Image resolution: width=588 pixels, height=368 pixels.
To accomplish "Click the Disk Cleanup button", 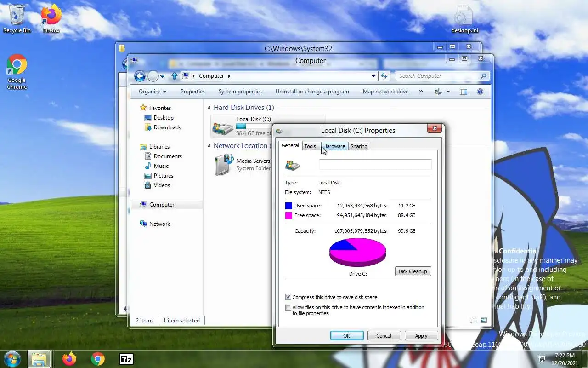I will [x=413, y=271].
